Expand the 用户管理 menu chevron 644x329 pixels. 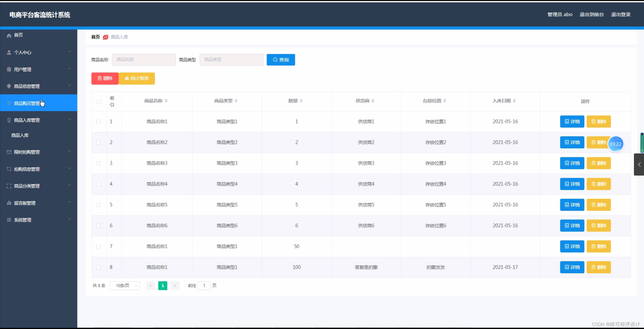(x=70, y=69)
